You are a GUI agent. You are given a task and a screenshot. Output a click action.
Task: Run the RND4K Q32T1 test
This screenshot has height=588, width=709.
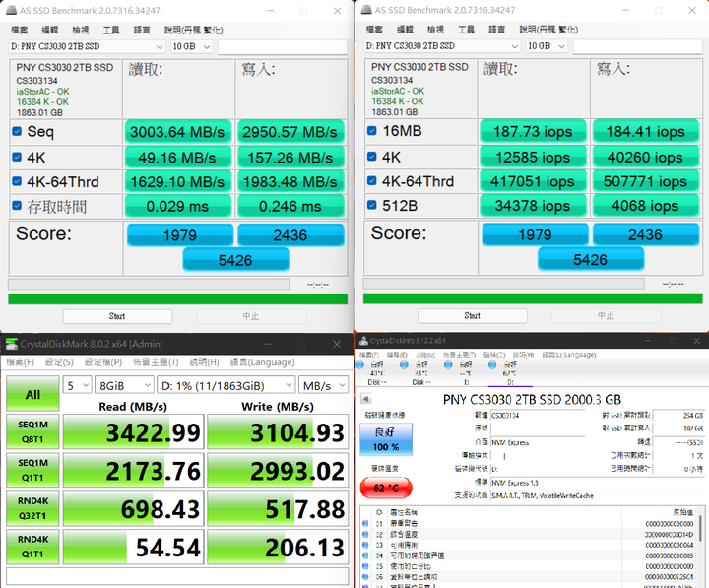pyautogui.click(x=32, y=508)
